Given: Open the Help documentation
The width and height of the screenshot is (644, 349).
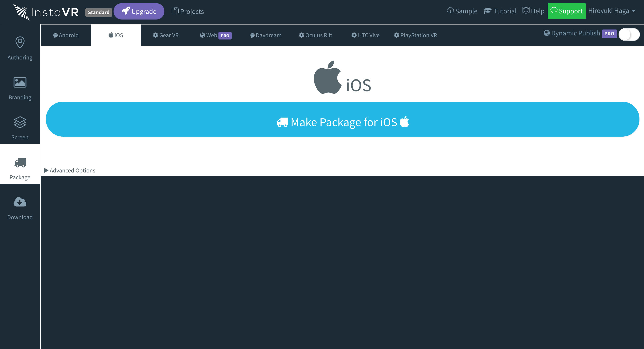Looking at the screenshot, I should (533, 11).
